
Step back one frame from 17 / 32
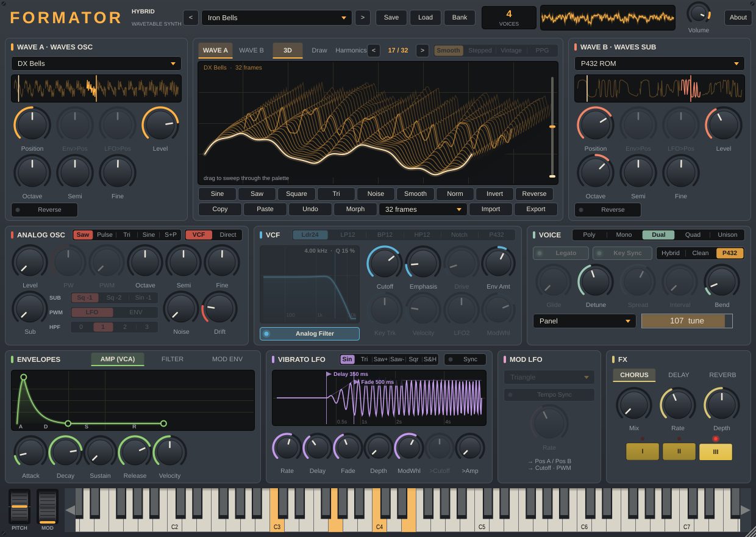pos(374,51)
